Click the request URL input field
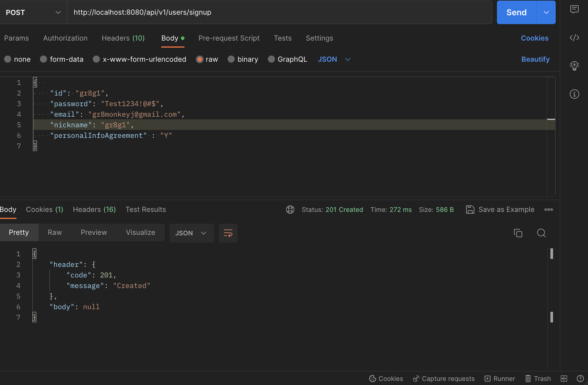 279,12
